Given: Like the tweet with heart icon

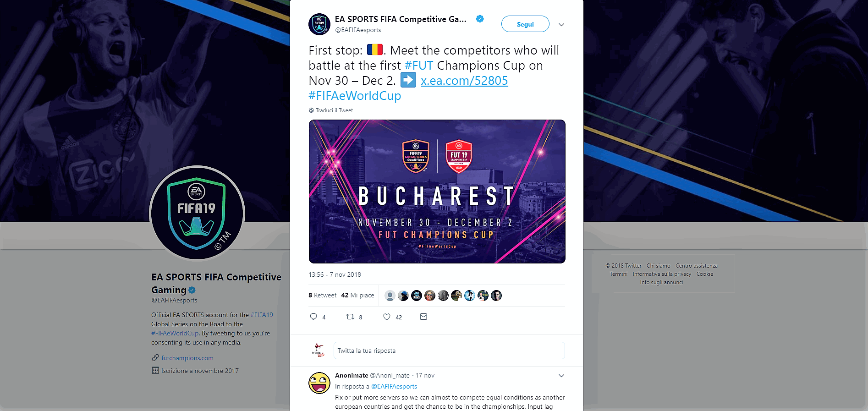Looking at the screenshot, I should click(387, 317).
